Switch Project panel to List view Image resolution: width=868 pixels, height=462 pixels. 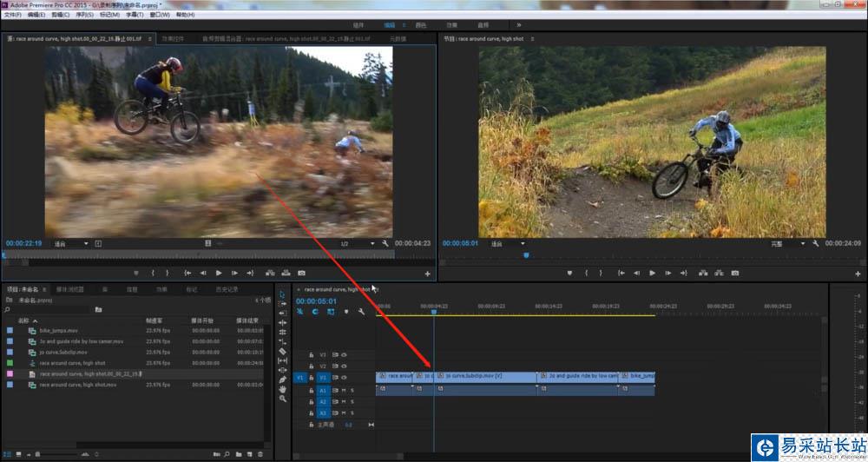pos(8,454)
